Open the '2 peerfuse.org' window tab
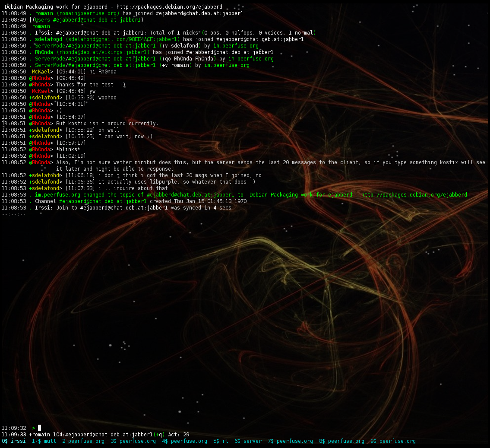 tap(83, 441)
